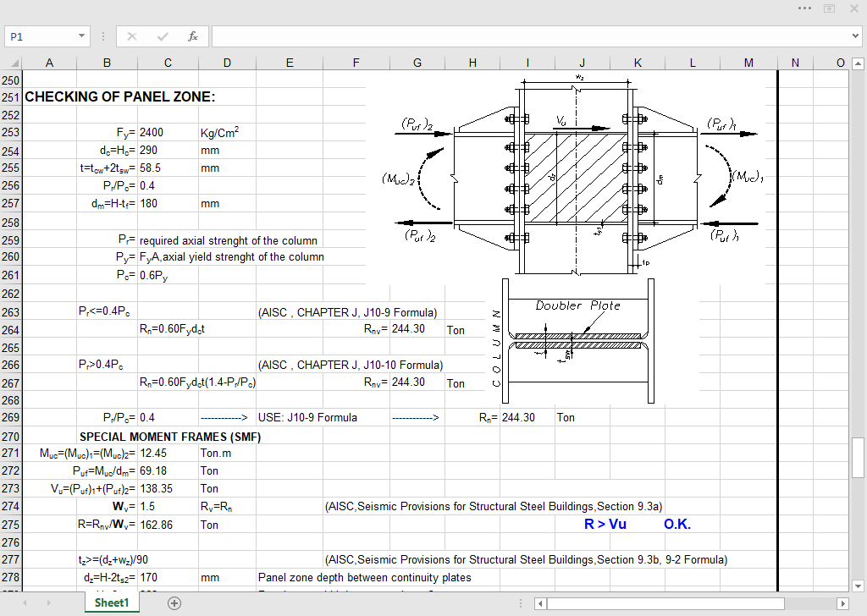Click the Cancel entry X icon

(131, 36)
